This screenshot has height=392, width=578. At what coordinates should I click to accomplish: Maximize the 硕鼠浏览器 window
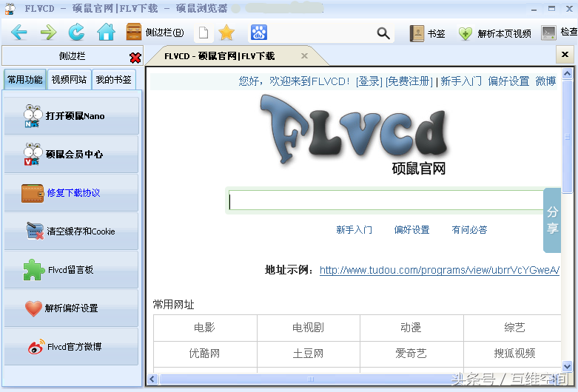tap(551, 8)
